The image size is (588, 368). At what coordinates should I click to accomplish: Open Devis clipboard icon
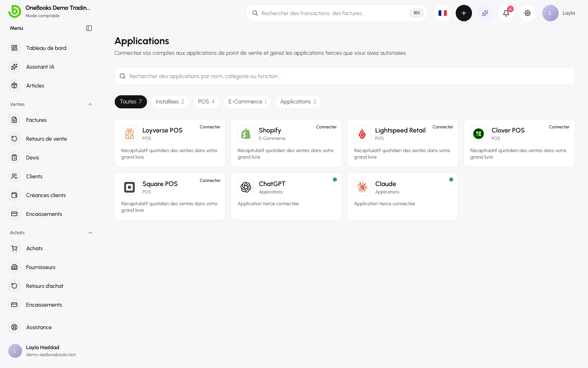point(14,157)
